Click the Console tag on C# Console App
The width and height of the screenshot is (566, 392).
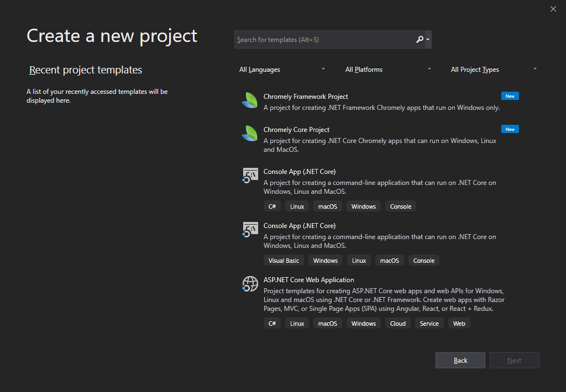(x=401, y=206)
